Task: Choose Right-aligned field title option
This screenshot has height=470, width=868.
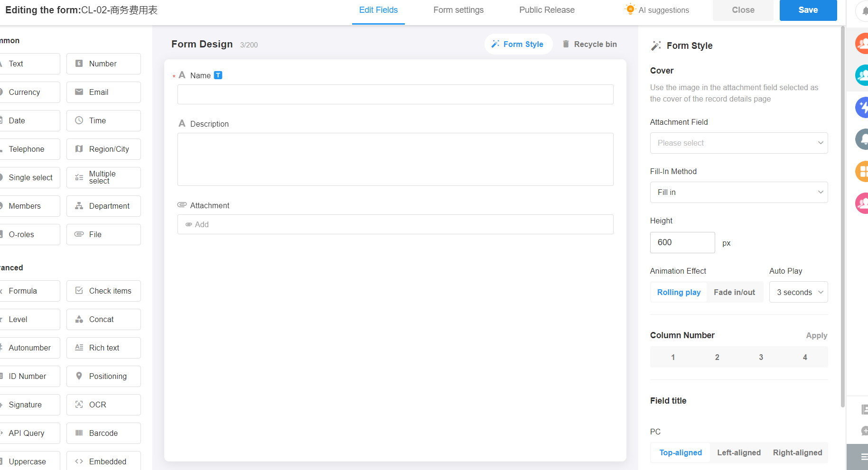Action: tap(797, 452)
